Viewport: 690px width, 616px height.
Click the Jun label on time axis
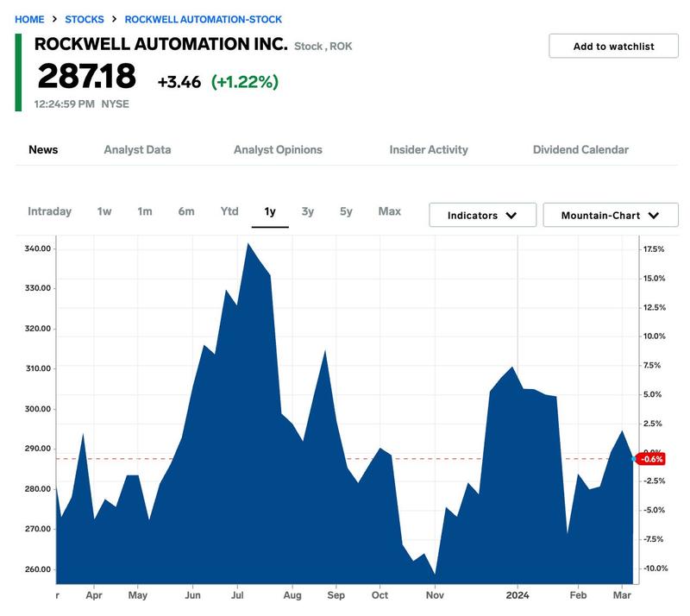click(192, 595)
